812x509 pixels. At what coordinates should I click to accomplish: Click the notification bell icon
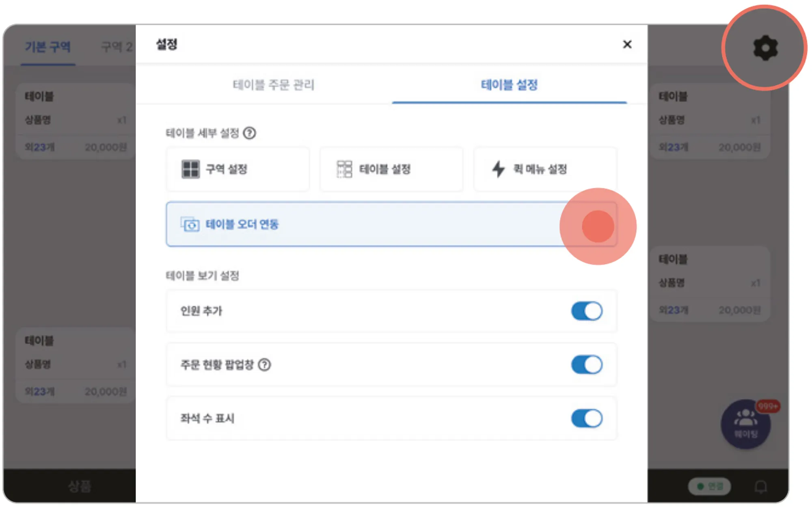(x=760, y=486)
